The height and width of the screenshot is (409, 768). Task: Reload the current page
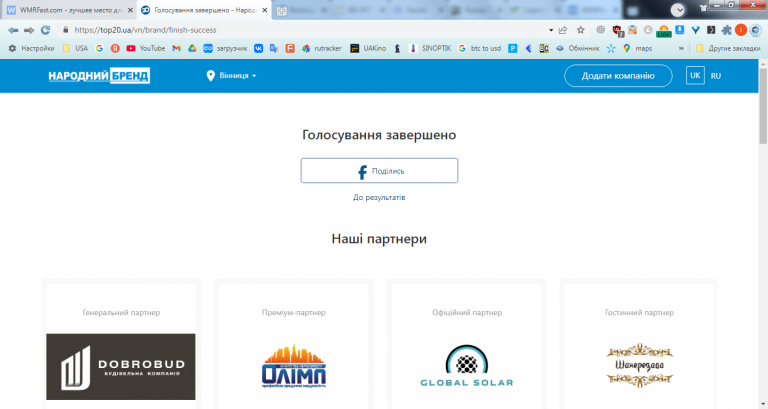click(46, 30)
